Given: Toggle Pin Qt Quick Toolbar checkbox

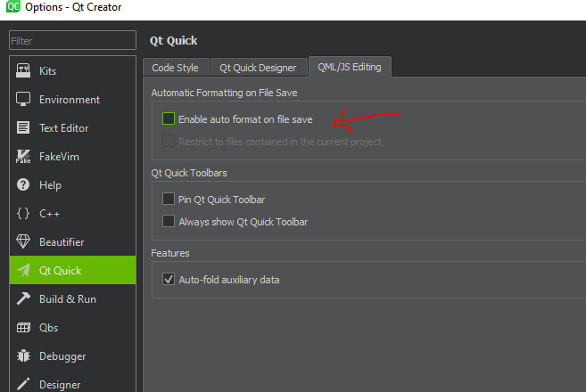Looking at the screenshot, I should pos(168,200).
